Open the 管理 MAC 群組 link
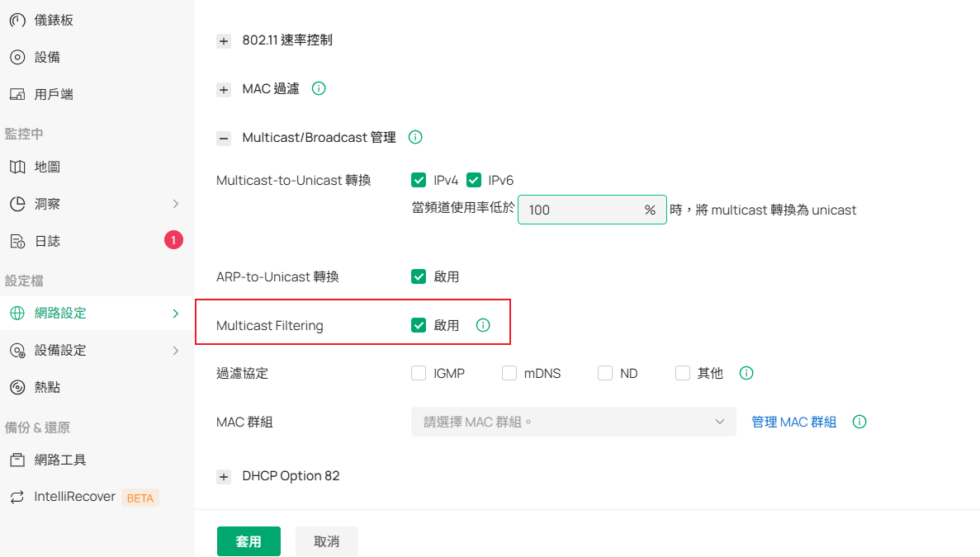 [x=793, y=422]
